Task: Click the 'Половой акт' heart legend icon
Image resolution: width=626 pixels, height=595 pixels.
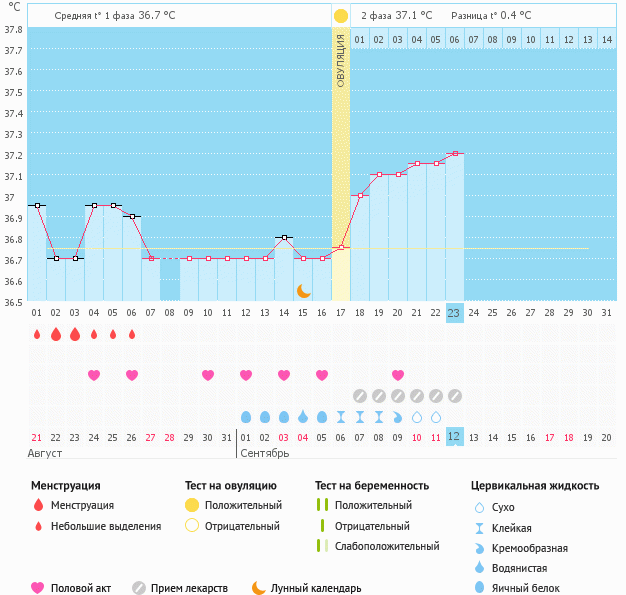Action: coord(38,588)
